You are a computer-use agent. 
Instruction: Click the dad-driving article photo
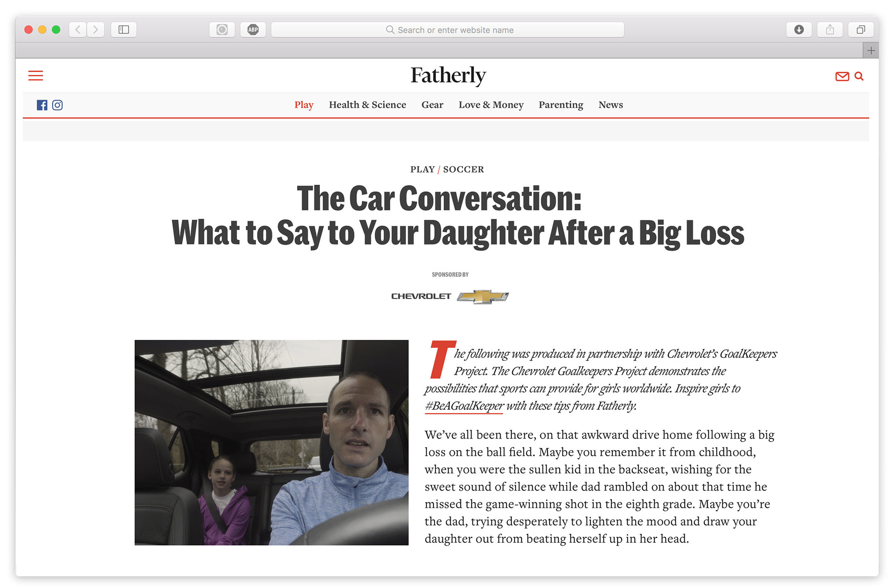pyautogui.click(x=271, y=442)
